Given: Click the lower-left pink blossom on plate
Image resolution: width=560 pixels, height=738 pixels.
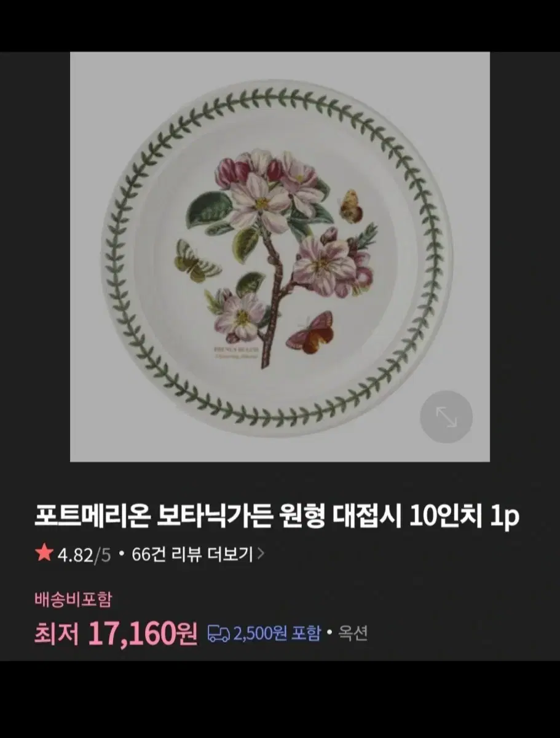Looking at the screenshot, I should coord(240,314).
